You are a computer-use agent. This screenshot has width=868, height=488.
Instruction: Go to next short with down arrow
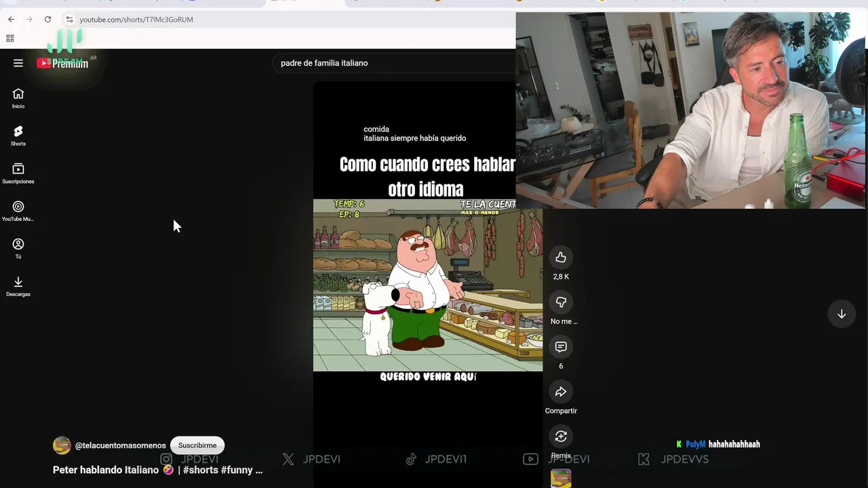842,314
